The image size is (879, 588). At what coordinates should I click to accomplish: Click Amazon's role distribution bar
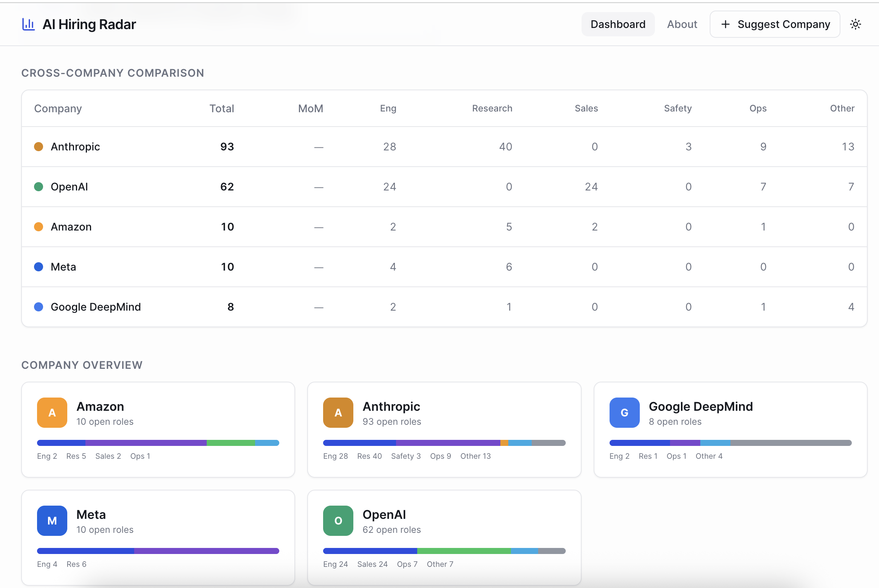pos(158,443)
